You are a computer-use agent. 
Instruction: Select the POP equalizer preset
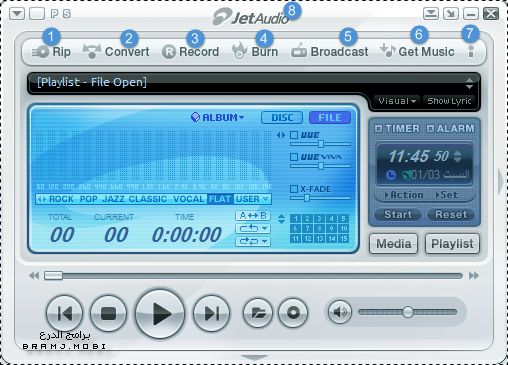point(88,199)
